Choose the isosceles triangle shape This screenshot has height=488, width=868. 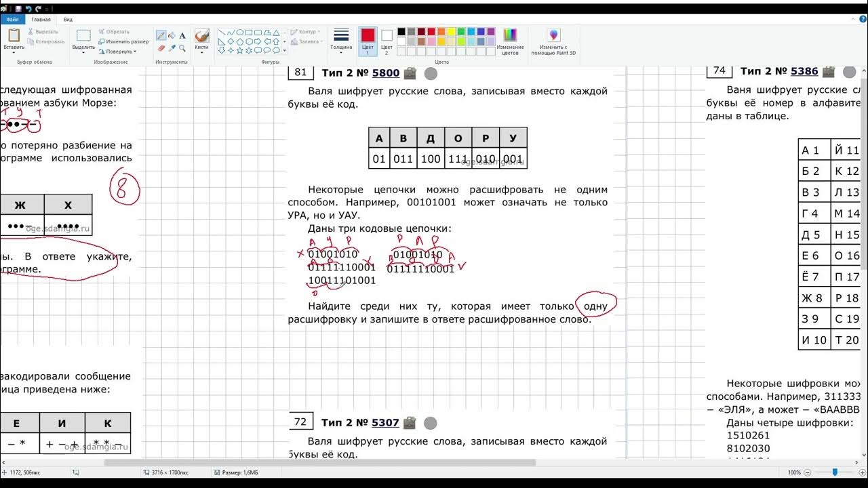(276, 33)
